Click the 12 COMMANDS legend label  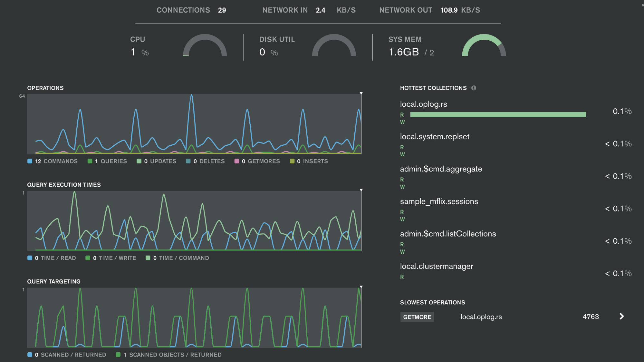[x=56, y=161]
